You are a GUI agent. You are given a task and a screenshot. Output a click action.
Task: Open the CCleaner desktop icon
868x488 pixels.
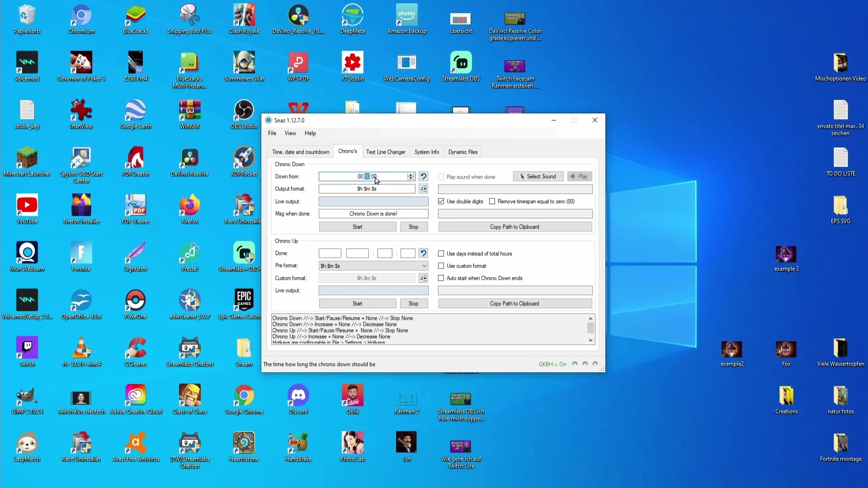click(136, 352)
